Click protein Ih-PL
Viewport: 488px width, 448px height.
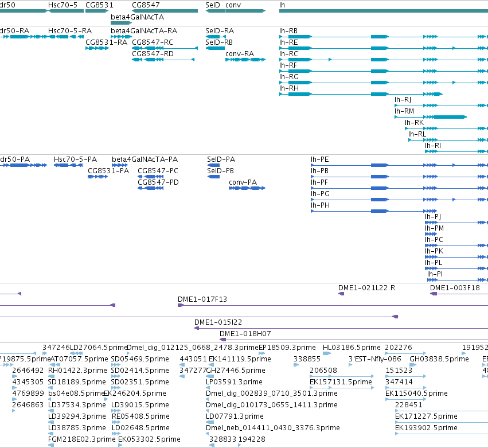coord(434,263)
